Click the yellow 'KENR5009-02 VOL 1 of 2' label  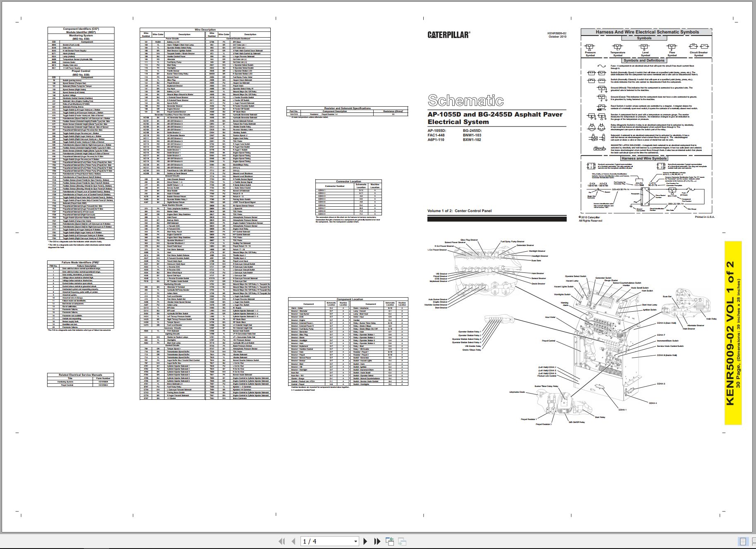point(730,333)
